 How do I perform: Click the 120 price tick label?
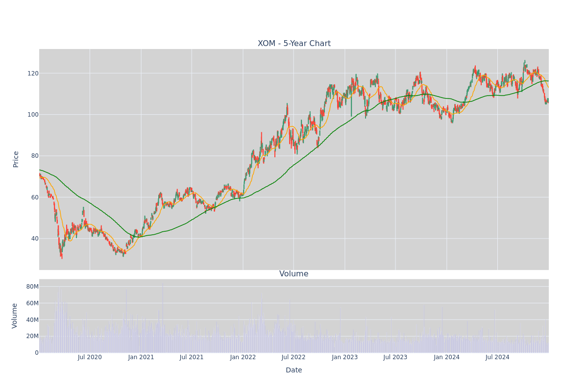pyautogui.click(x=32, y=73)
